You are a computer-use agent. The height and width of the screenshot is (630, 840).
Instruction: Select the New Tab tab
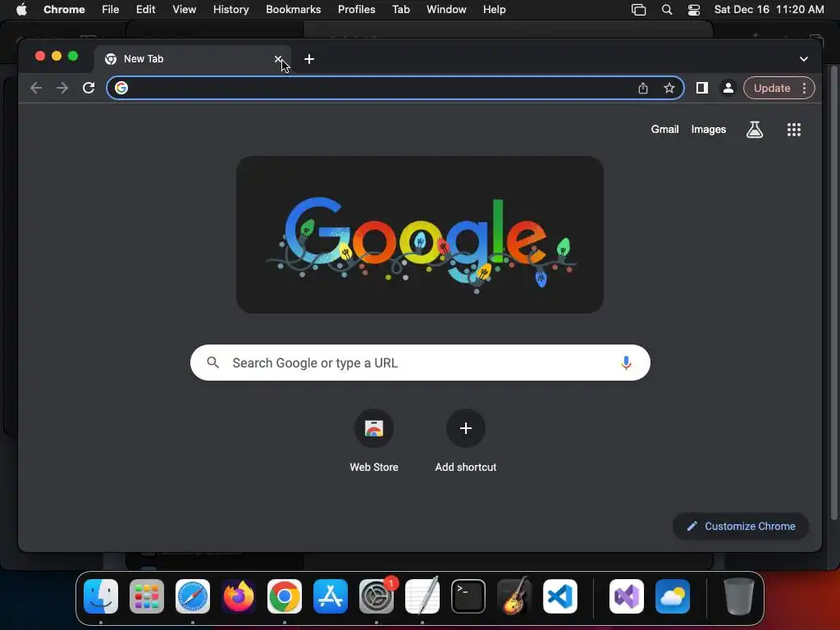click(x=193, y=59)
